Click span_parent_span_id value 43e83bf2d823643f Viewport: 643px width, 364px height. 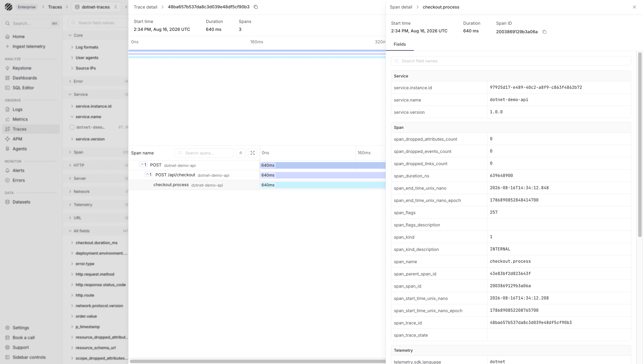(510, 274)
